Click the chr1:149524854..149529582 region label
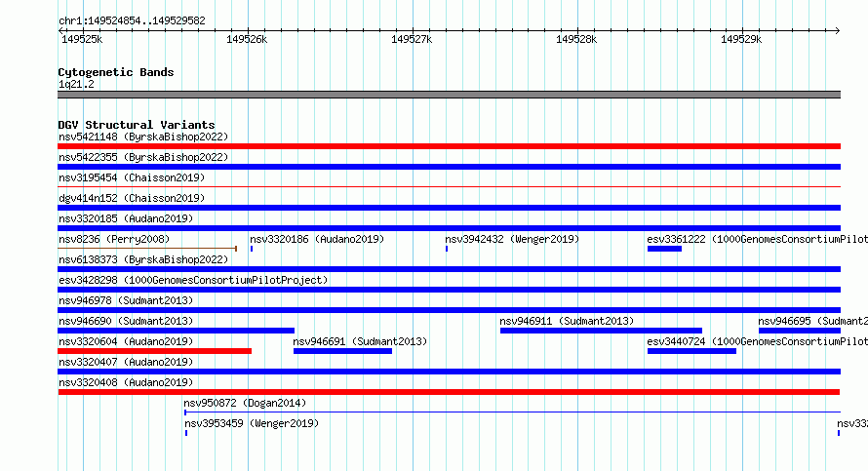868x471 pixels. pyautogui.click(x=132, y=20)
